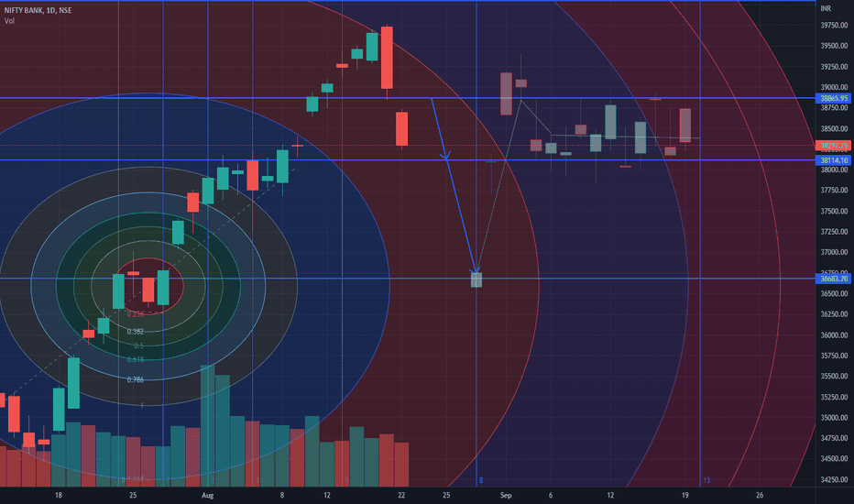Click the 34500.00 price axis label
Screen dimensions: 854x504
point(834,459)
